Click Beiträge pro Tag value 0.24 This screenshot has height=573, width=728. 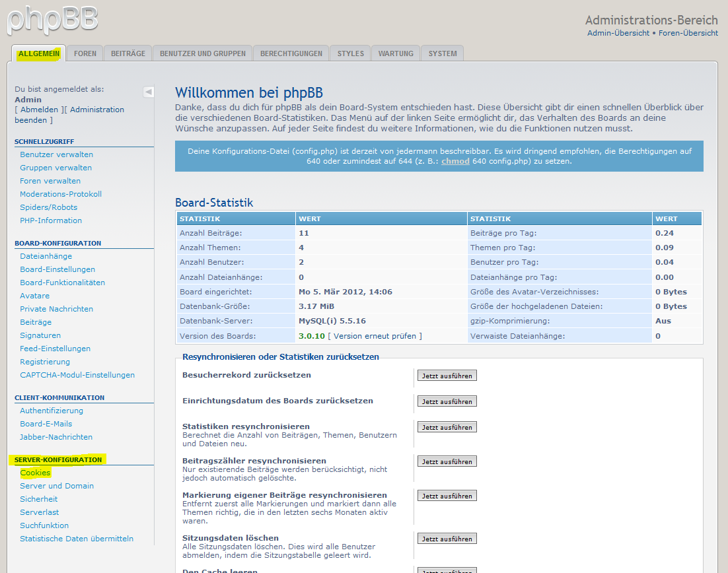click(x=665, y=233)
